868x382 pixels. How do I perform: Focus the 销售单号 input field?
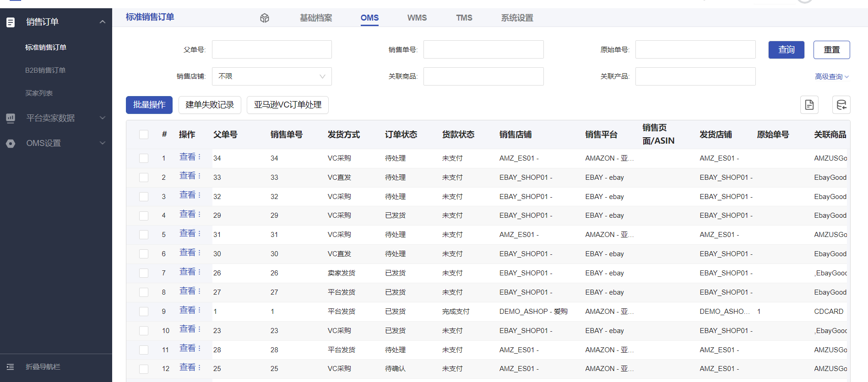pyautogui.click(x=483, y=49)
